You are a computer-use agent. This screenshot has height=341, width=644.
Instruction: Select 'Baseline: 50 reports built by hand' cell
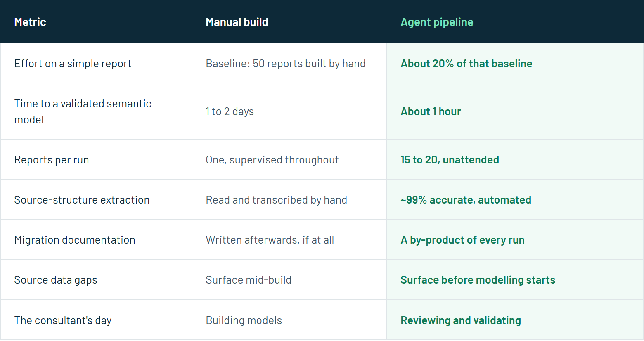[x=289, y=64]
